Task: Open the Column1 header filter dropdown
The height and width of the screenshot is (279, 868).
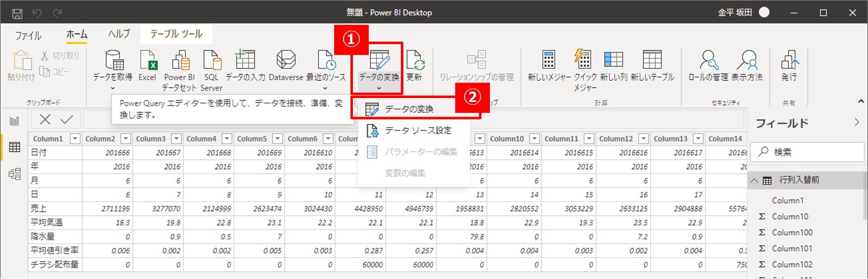Action: [x=75, y=139]
